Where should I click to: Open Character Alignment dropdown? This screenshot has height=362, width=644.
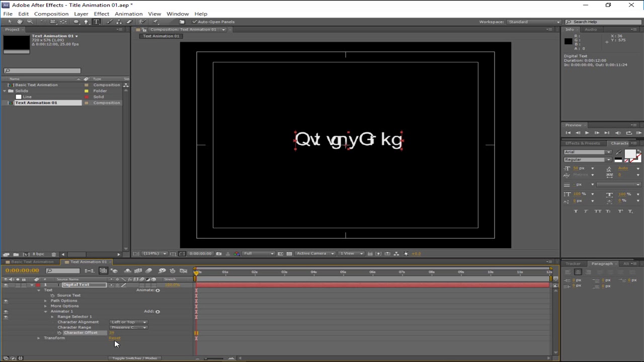[128, 322]
